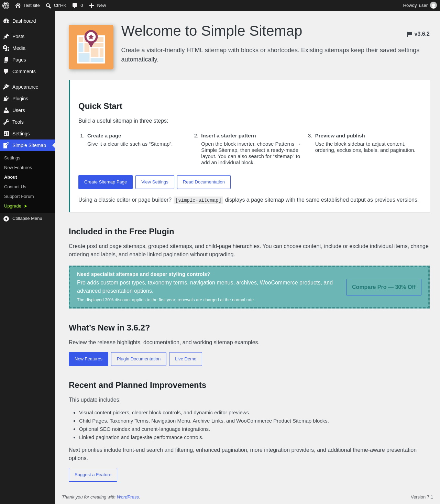Click the green Upgrade arrow icon
This screenshot has height=504, width=440.
point(25,206)
